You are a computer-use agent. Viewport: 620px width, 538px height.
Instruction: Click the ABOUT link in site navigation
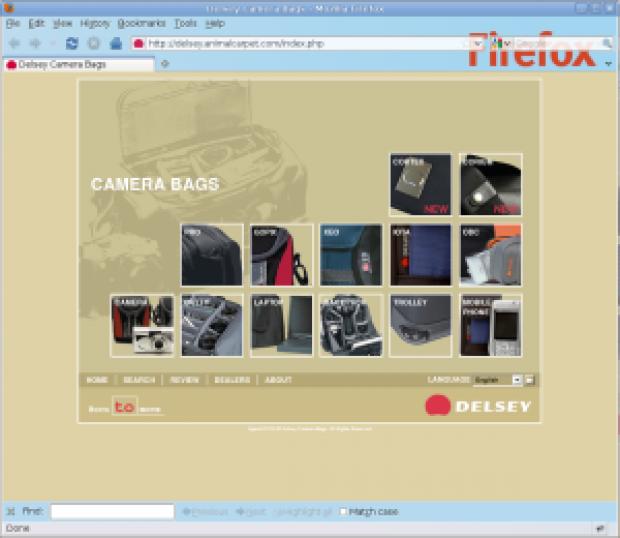278,380
